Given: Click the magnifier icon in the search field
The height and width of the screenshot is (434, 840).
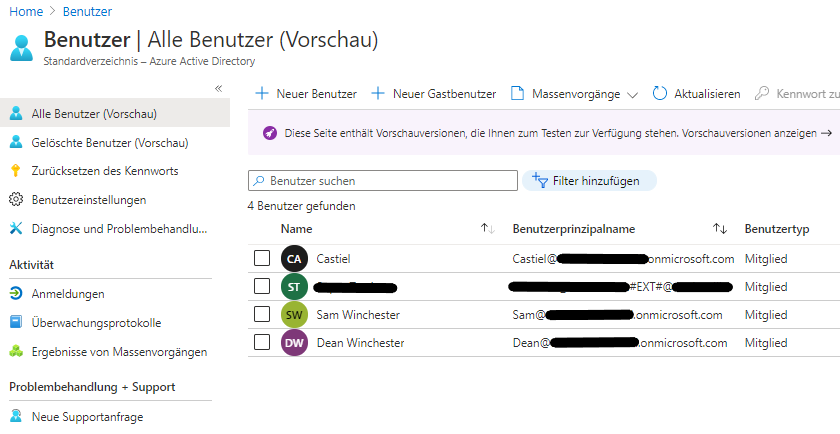Looking at the screenshot, I should [259, 181].
